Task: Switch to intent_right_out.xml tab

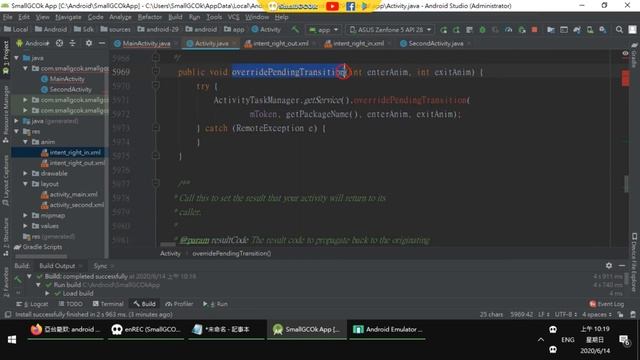Action: coord(280,43)
